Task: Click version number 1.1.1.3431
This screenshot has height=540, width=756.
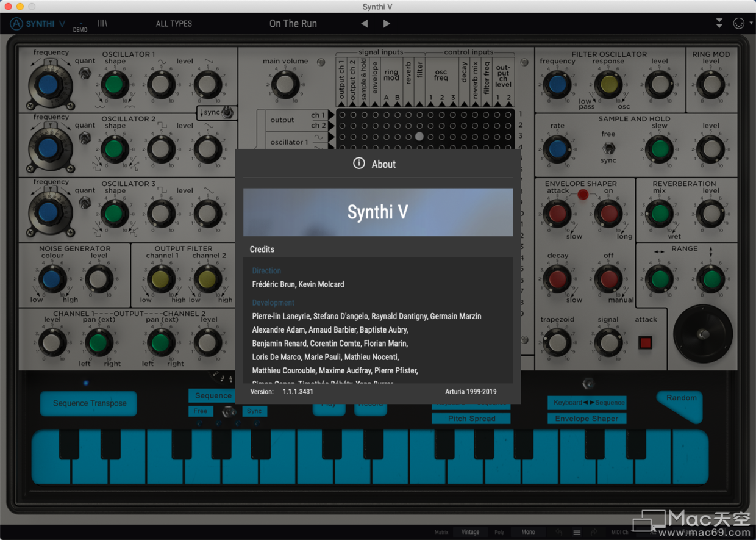Action: click(x=298, y=391)
